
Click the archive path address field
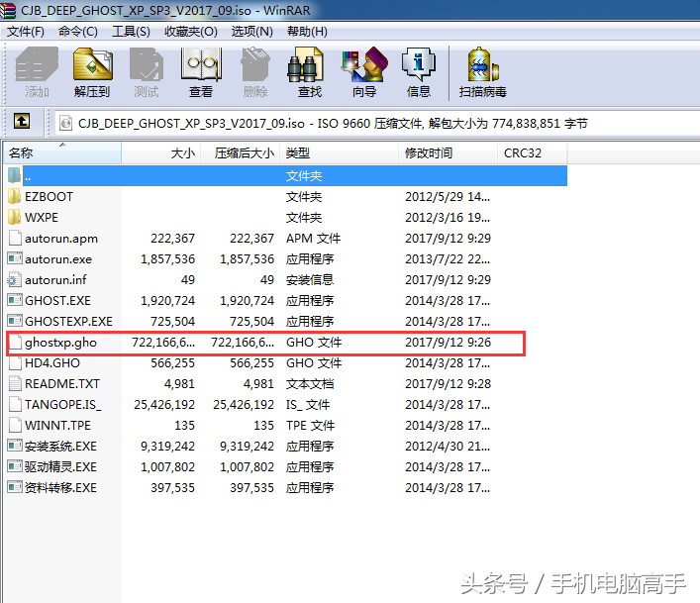point(377,123)
